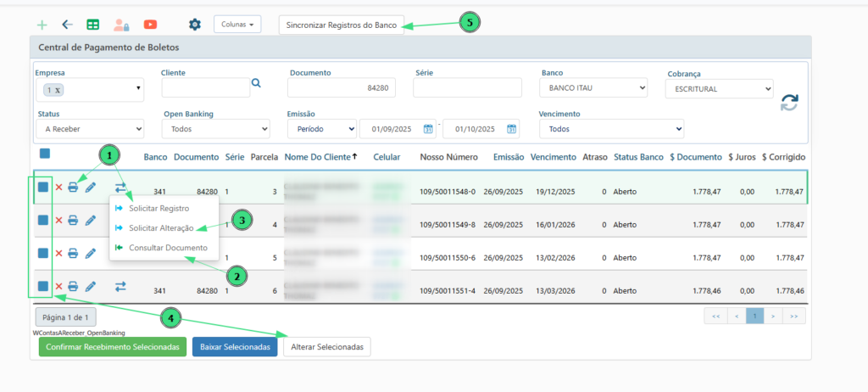
Task: Check the row checkbox for parcela 6
Action: [42, 287]
